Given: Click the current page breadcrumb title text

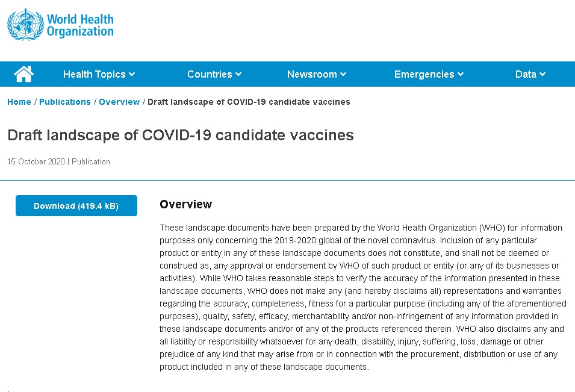Looking at the screenshot, I should 249,102.
